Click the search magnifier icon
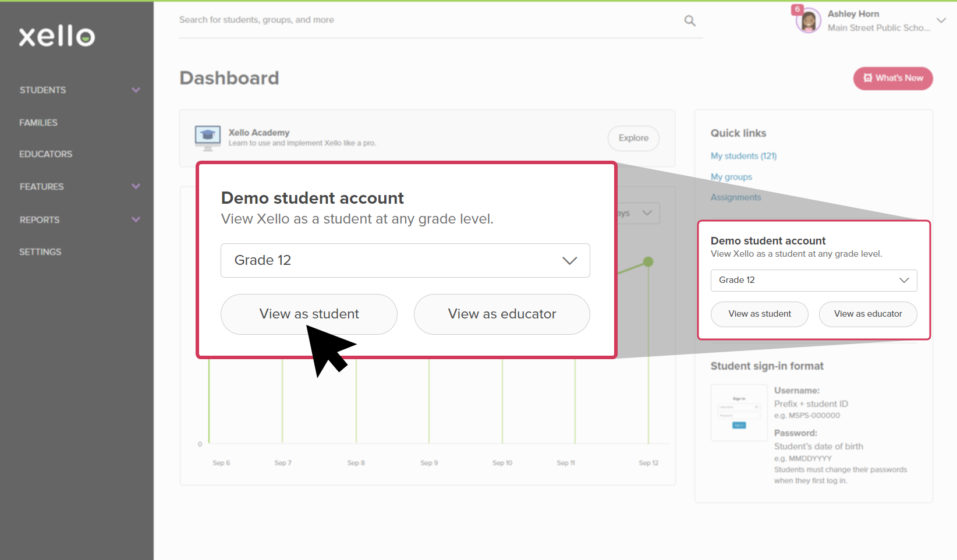Viewport: 957px width, 560px height. 690,21
